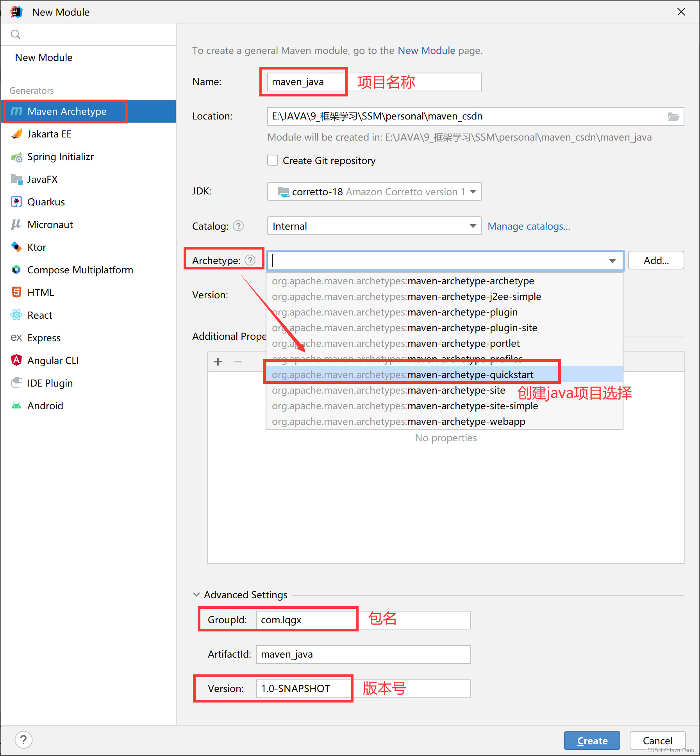The height and width of the screenshot is (756, 700).
Task: Select maven-archetype-quickstart entry
Action: [x=445, y=374]
